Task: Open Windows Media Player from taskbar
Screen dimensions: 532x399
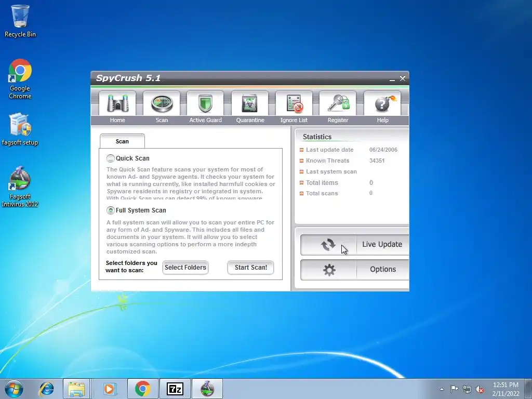Action: (x=109, y=389)
